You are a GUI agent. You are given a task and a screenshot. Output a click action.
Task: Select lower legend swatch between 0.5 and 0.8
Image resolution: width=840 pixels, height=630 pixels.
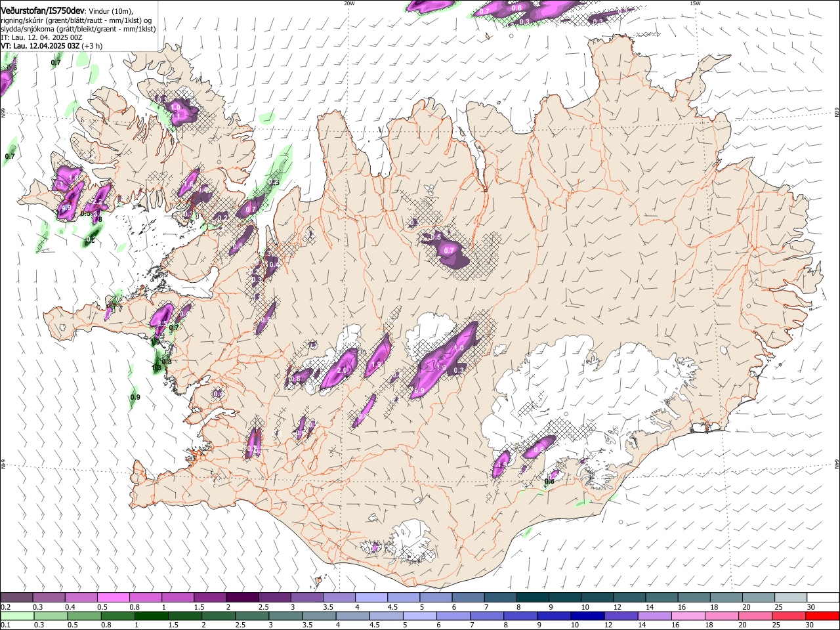[x=84, y=616]
